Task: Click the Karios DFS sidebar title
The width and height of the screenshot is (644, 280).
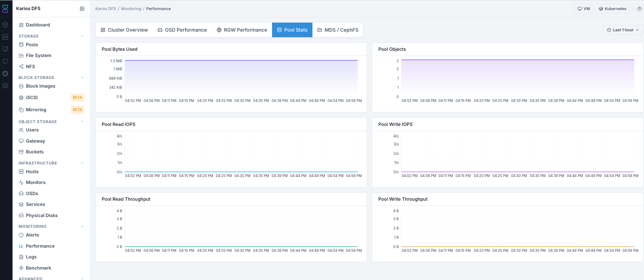Action: 28,8
